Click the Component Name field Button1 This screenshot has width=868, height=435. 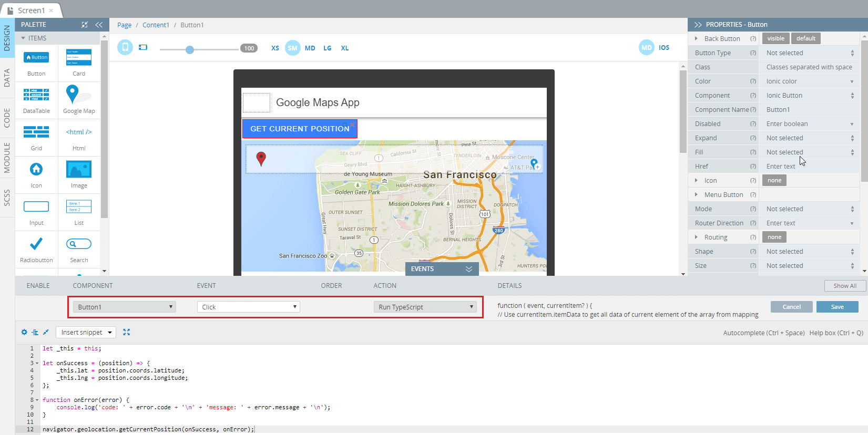(x=809, y=110)
